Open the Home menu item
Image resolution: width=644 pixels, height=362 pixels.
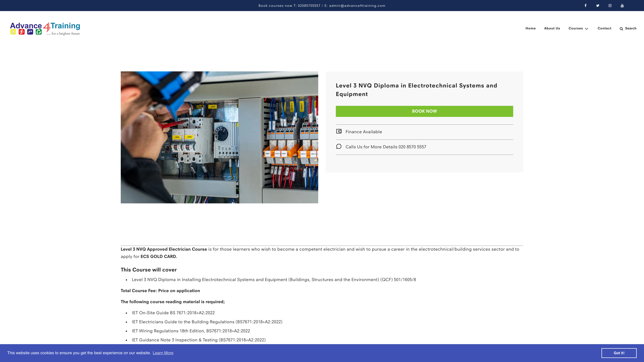[531, 28]
